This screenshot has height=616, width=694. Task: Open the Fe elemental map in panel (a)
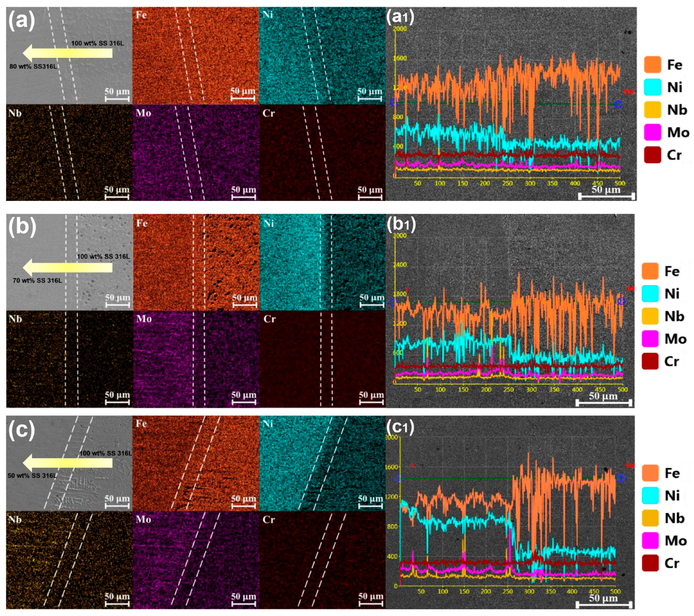pyautogui.click(x=196, y=56)
